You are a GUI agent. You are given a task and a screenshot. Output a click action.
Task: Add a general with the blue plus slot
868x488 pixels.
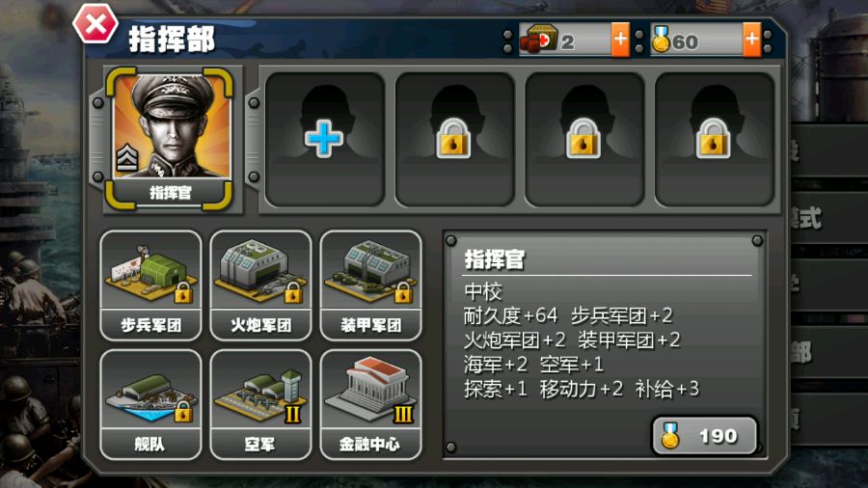coord(324,139)
